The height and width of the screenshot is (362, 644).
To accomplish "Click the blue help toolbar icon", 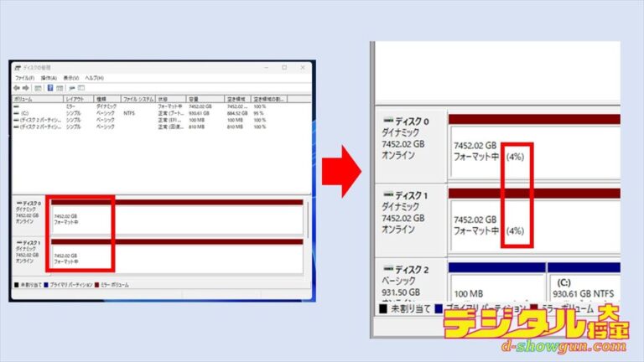I will [50, 87].
